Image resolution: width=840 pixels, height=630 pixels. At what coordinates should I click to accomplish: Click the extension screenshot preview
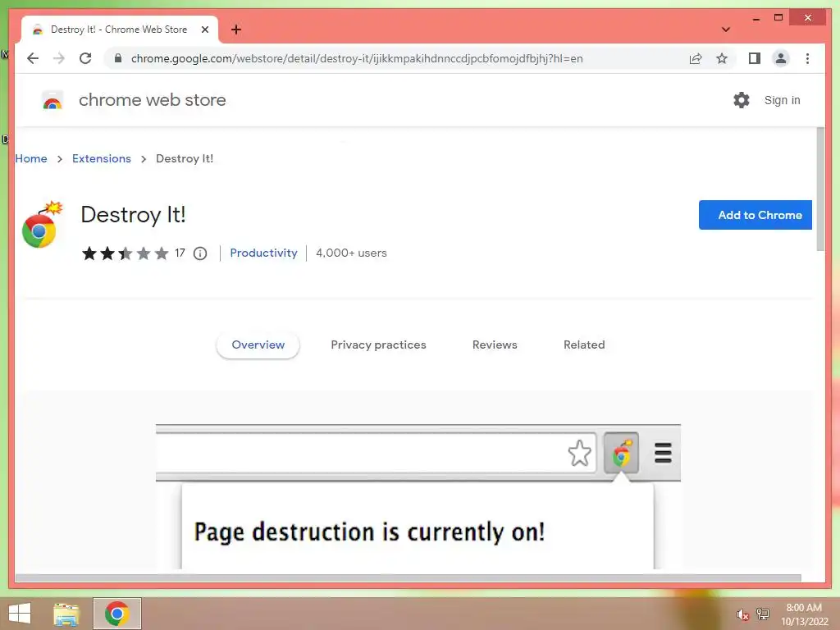coord(418,496)
